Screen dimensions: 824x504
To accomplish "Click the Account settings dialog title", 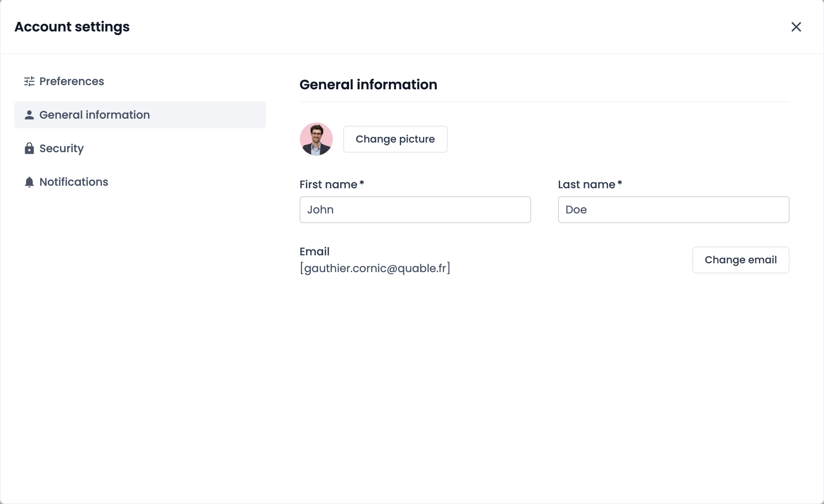I will pos(72,27).
